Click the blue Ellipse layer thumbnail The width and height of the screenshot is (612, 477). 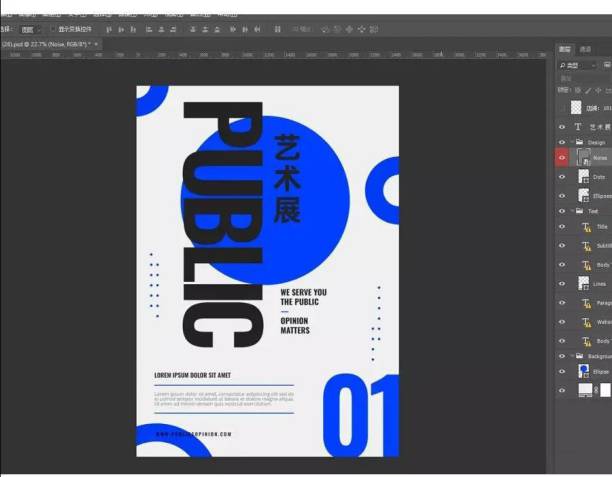pos(585,371)
